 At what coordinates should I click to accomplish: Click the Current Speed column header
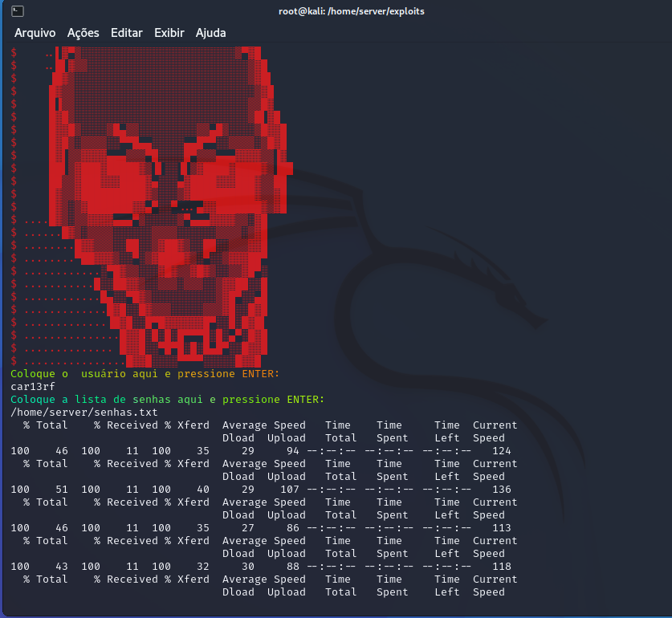pos(494,431)
